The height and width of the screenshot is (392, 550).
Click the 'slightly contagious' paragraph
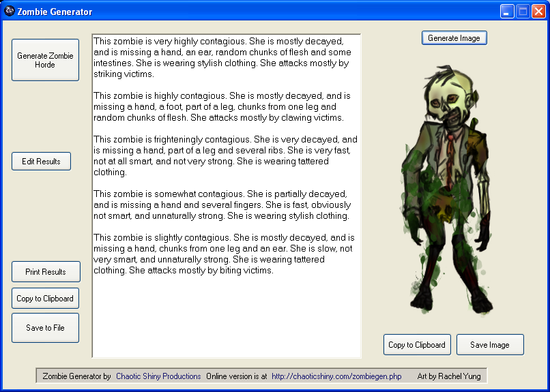tap(224, 254)
